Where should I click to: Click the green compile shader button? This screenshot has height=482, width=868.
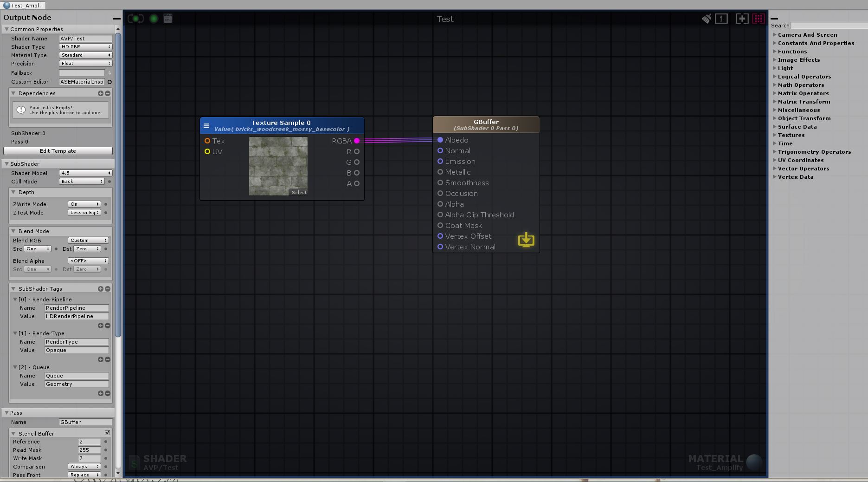tap(154, 19)
